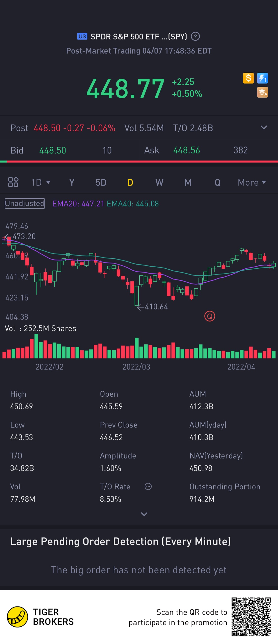Click the help question mark icon beside SPY
Image resolution: width=278 pixels, height=644 pixels.
195,37
